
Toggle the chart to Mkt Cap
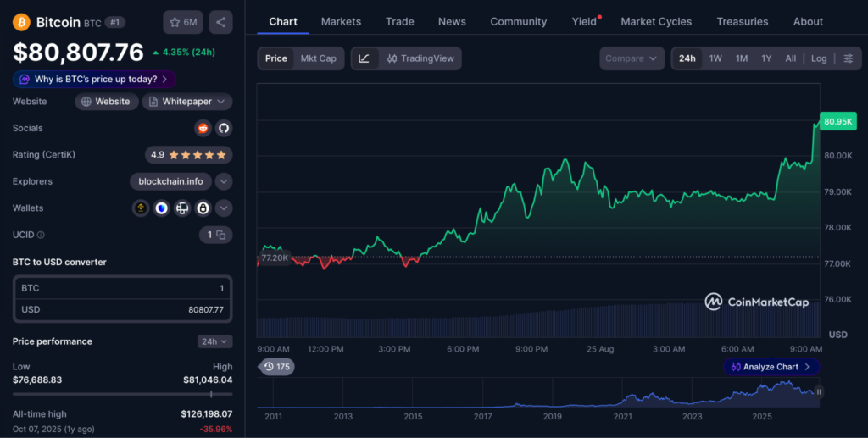pos(319,58)
